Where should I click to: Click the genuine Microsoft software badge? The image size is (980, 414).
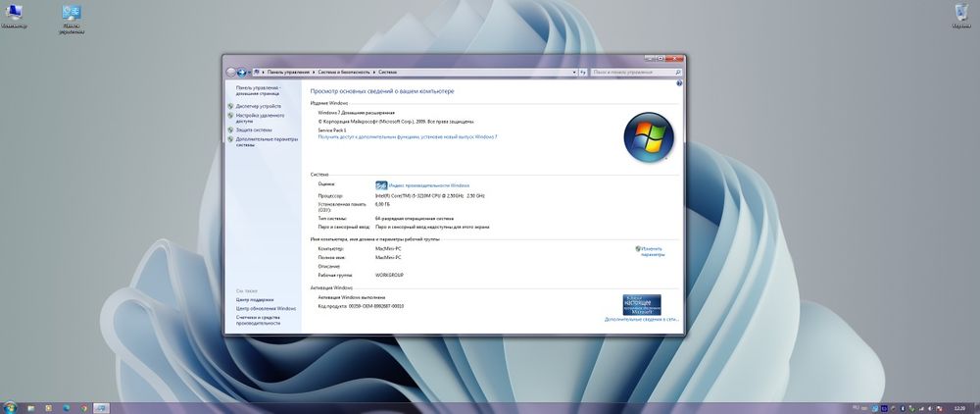(x=642, y=304)
